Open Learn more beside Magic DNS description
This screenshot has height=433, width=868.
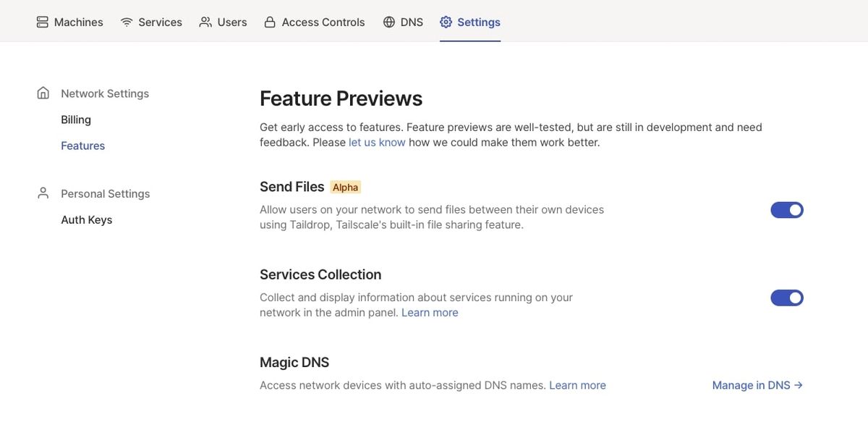(x=577, y=384)
